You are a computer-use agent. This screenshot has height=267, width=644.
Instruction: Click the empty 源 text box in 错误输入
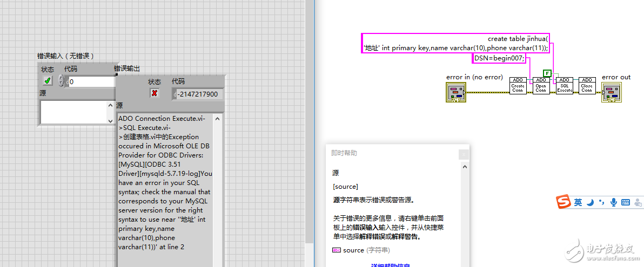(73, 112)
